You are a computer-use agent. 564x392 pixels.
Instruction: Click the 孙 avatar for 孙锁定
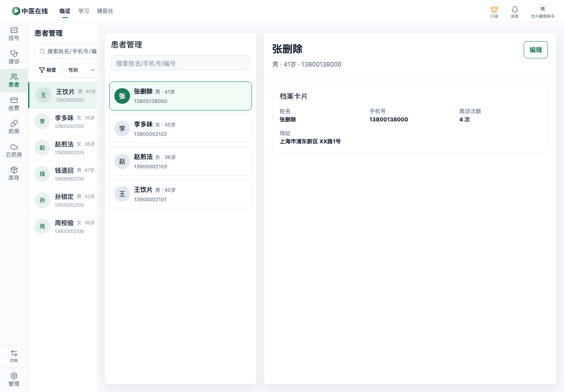click(x=42, y=200)
